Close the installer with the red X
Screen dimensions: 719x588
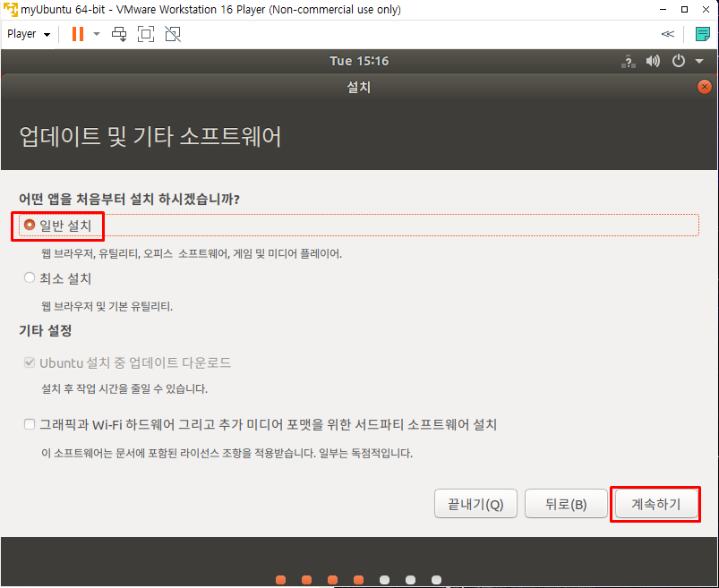tap(704, 87)
